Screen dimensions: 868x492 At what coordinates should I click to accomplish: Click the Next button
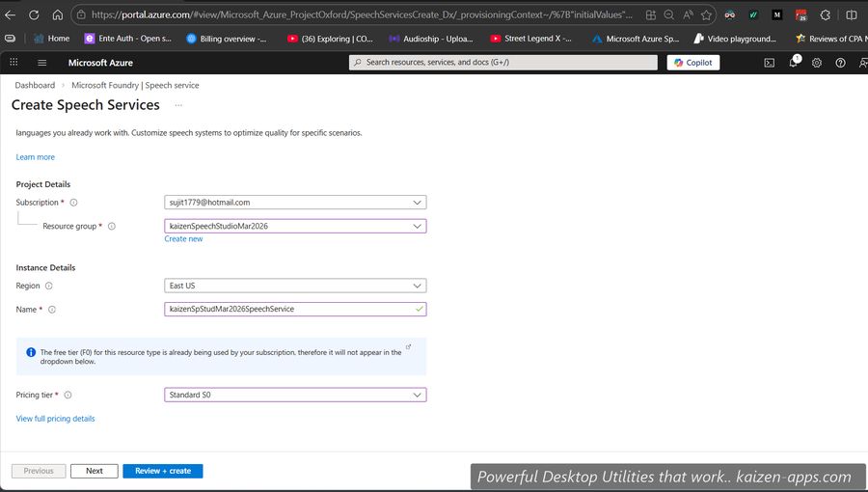pyautogui.click(x=95, y=471)
